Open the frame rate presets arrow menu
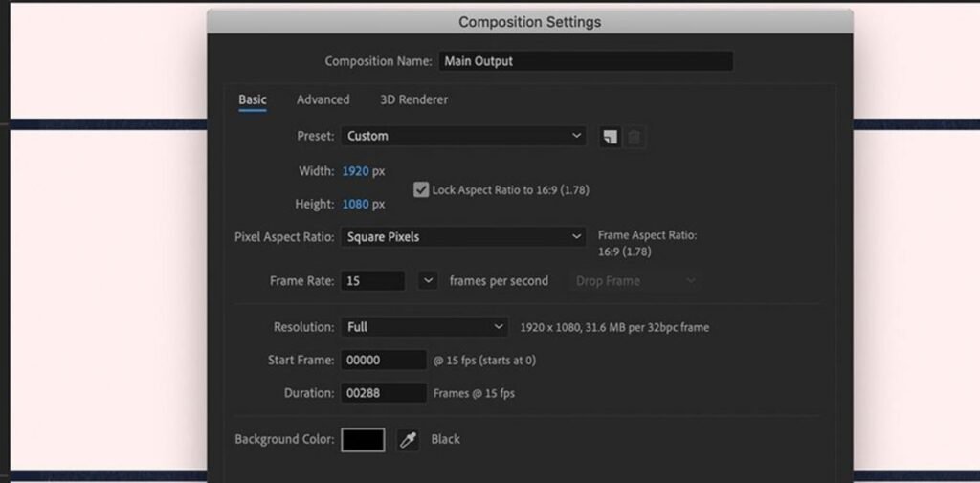Image resolution: width=980 pixels, height=483 pixels. coord(428,281)
